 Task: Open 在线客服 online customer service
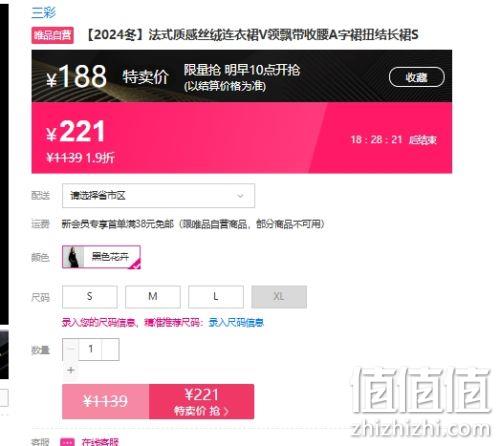100,442
